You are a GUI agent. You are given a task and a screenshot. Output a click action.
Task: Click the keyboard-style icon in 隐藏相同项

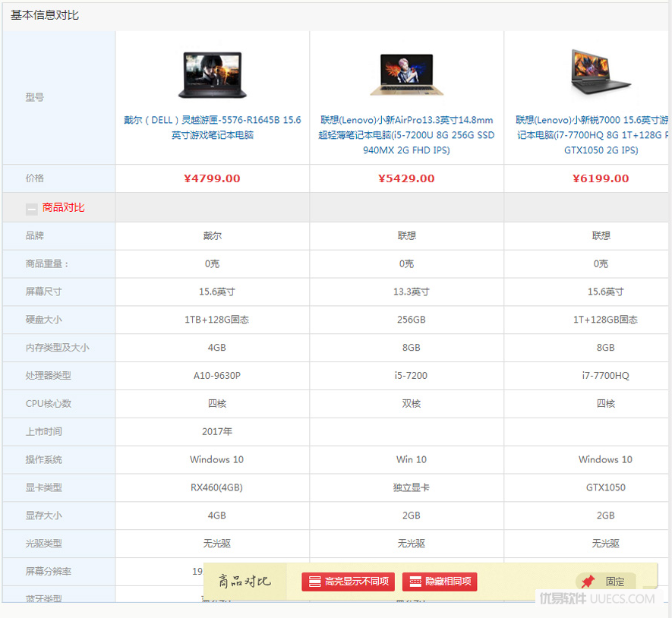[415, 582]
